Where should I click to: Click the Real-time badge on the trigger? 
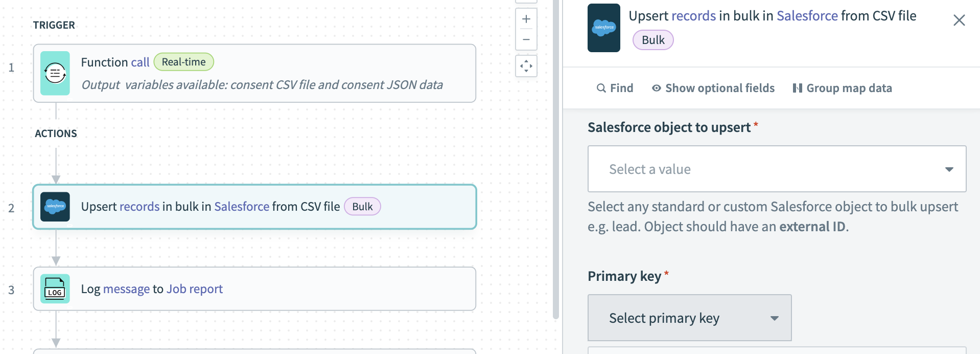coord(184,62)
